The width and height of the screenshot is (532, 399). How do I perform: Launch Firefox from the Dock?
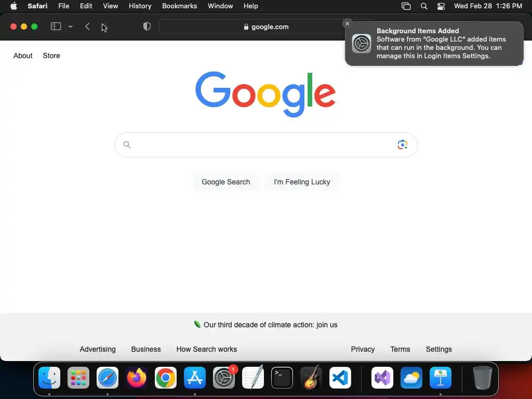tap(137, 378)
